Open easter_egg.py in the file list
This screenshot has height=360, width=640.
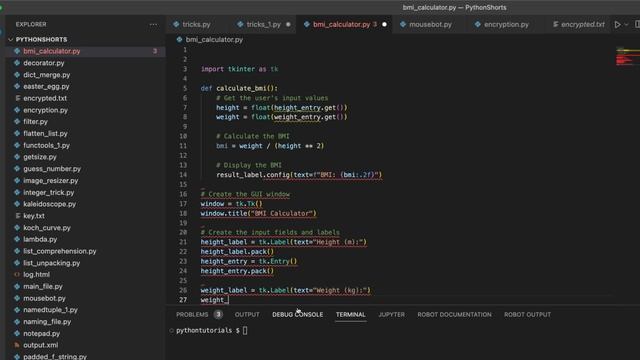click(x=46, y=87)
